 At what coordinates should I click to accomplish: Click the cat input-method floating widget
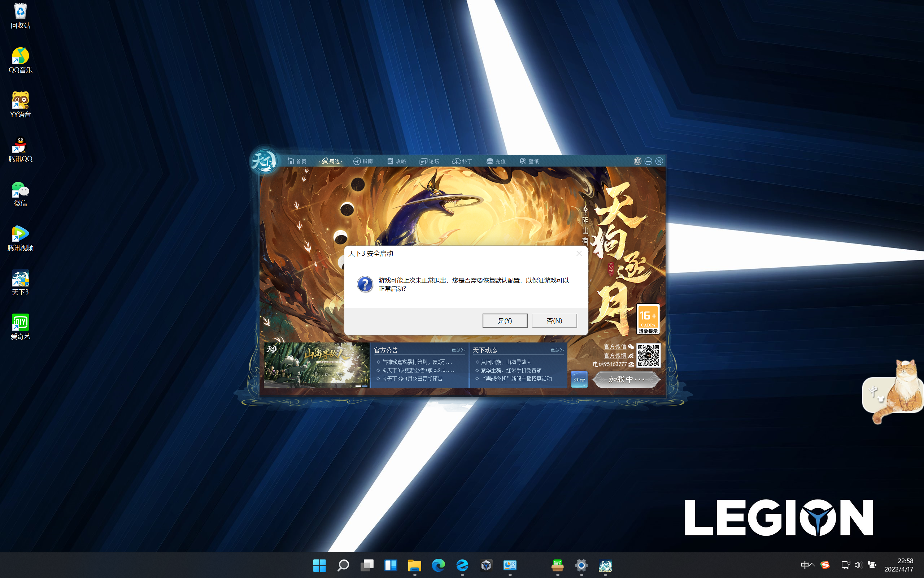click(x=892, y=392)
